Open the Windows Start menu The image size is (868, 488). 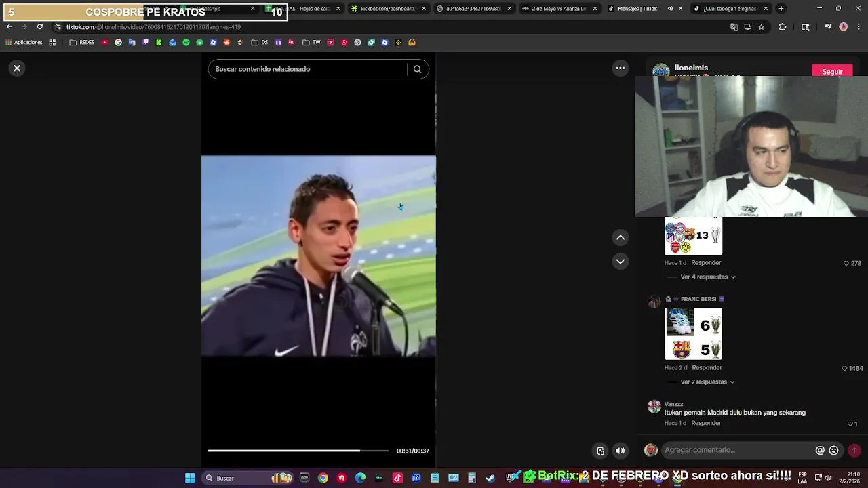191,478
